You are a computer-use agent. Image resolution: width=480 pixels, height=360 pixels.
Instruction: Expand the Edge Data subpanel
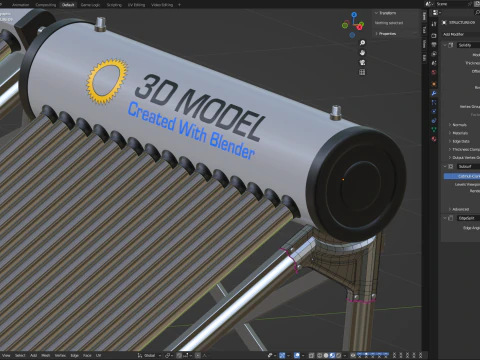(461, 141)
